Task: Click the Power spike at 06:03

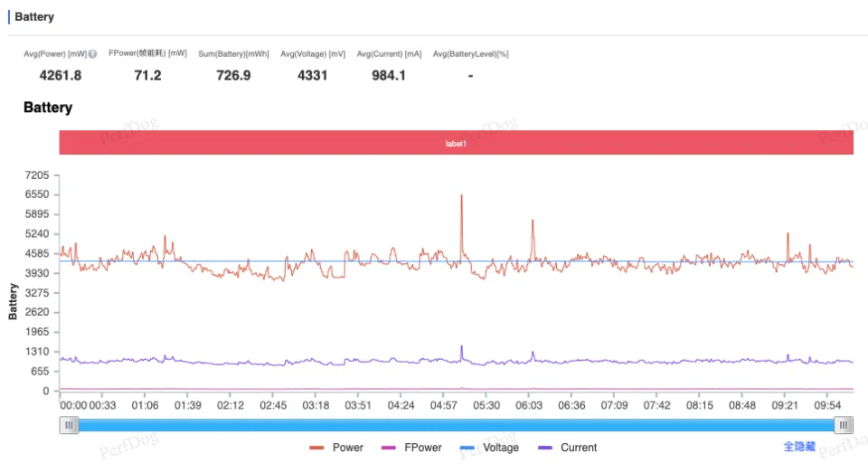Action: pyautogui.click(x=533, y=221)
